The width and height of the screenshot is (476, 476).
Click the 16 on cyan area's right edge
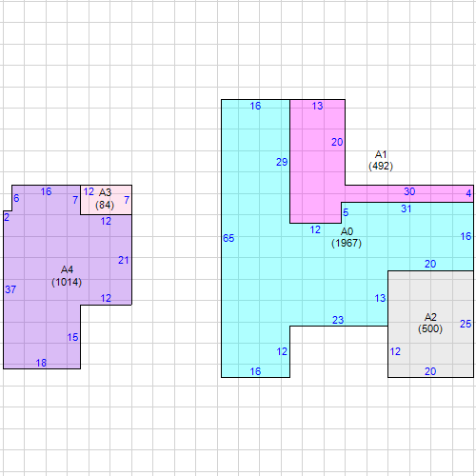pos(466,236)
